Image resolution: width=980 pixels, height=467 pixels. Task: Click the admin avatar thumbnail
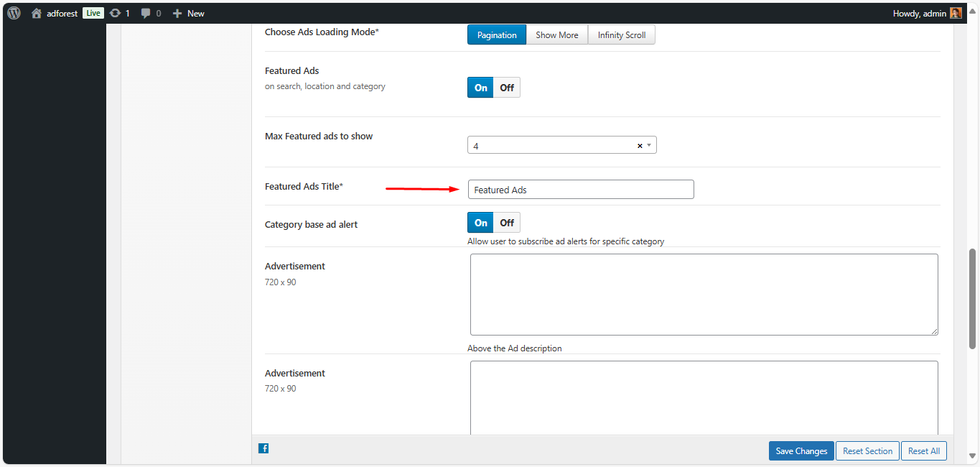pos(956,13)
